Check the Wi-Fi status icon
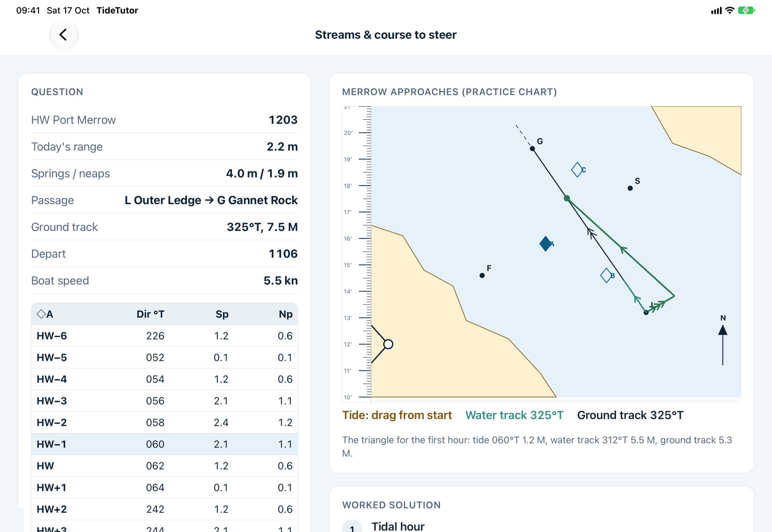 730,10
